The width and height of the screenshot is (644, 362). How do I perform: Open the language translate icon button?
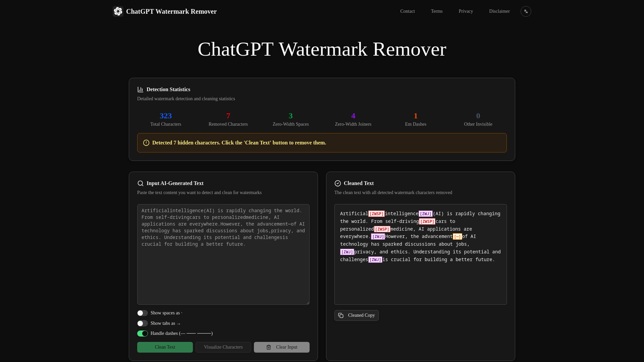coord(526,11)
